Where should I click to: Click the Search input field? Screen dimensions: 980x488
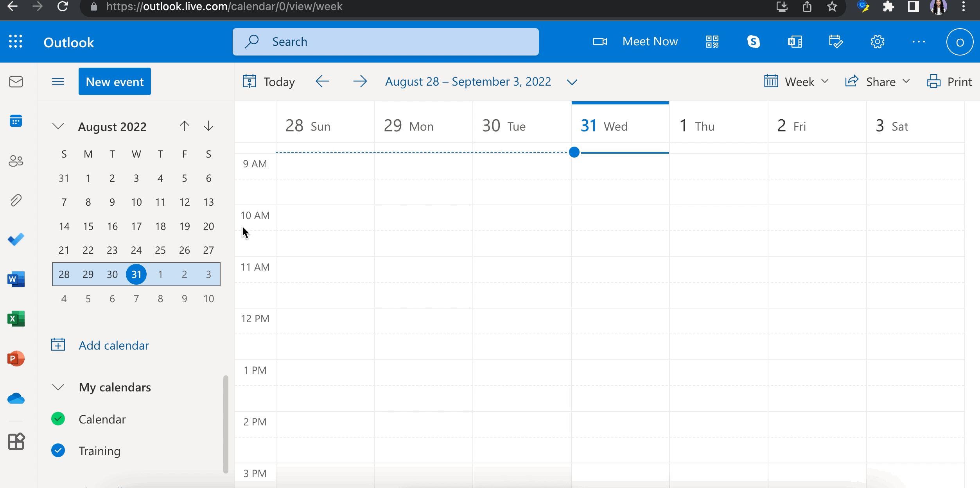tap(391, 42)
